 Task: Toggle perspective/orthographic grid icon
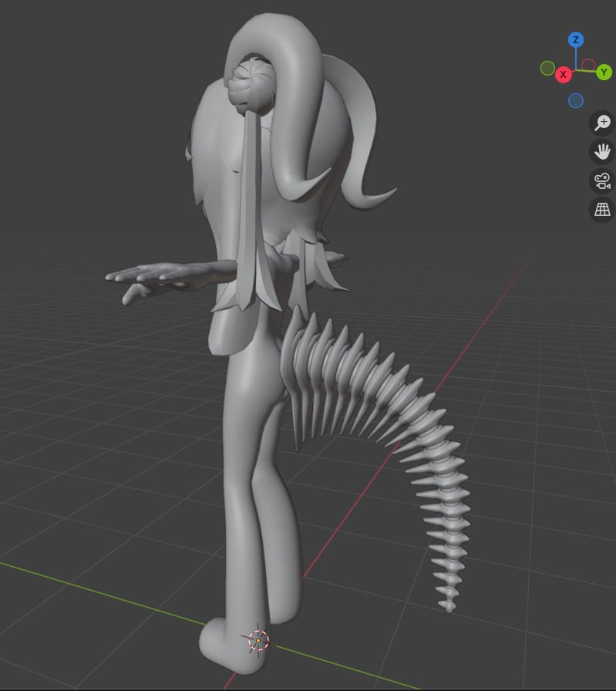(x=602, y=209)
